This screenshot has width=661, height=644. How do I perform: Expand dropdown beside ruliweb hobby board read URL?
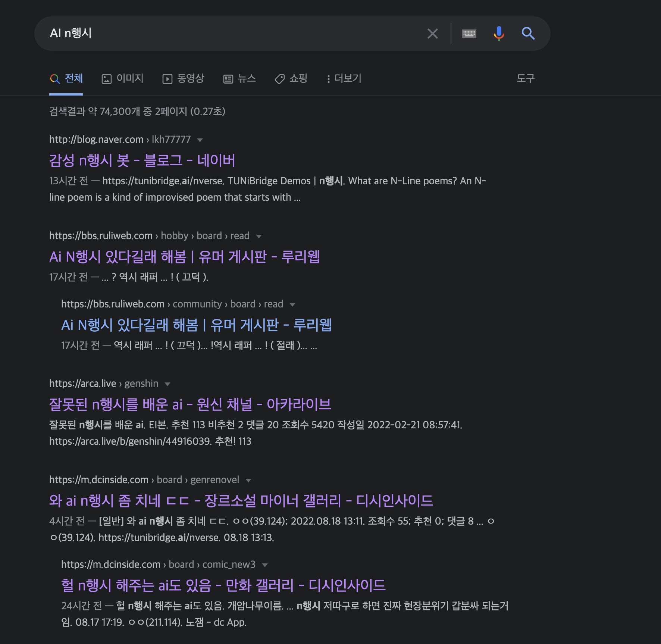tap(259, 236)
